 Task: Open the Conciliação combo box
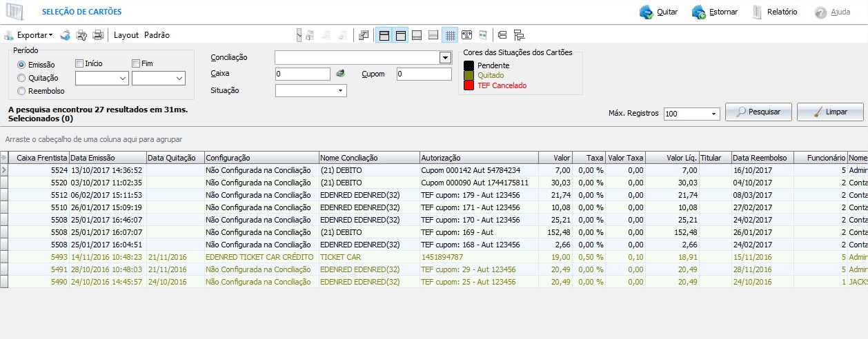click(x=445, y=58)
